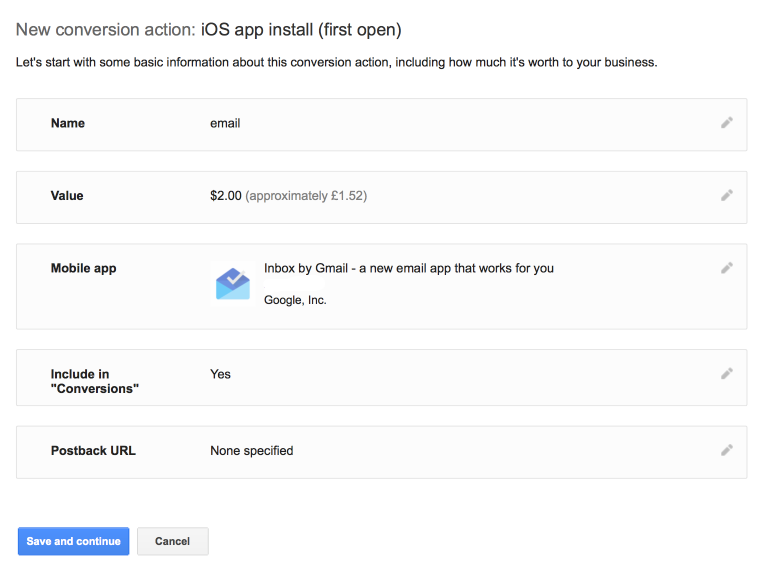This screenshot has height=566, width=780.
Task: Edit the Include in "Conversions" setting via pencil
Action: [727, 374]
